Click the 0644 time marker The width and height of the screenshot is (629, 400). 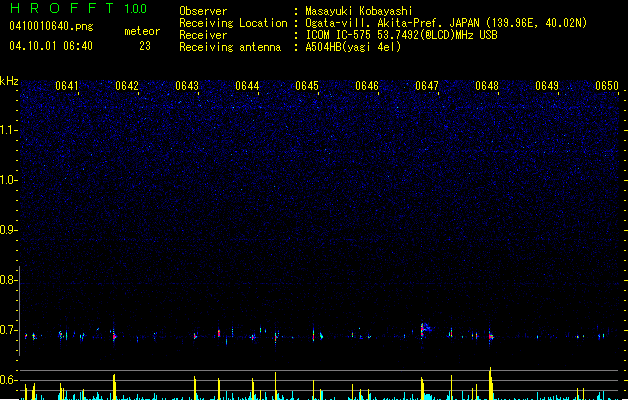(247, 86)
